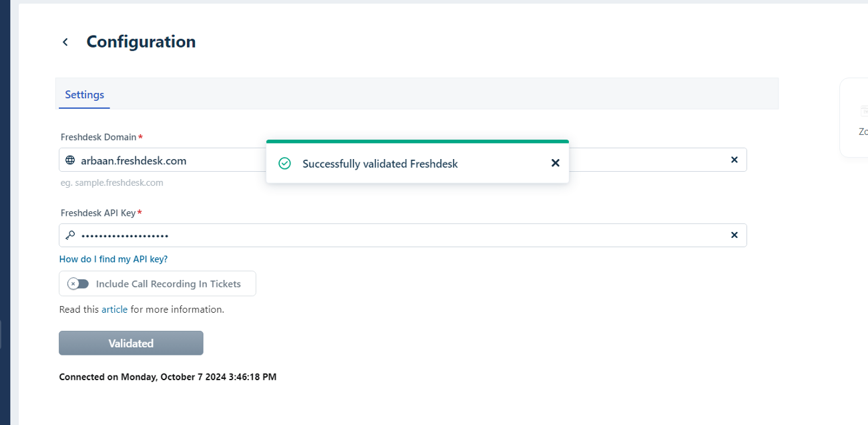Viewport: 868px width, 425px height.
Task: Click the Freshdesk Domain label
Action: tap(99, 137)
